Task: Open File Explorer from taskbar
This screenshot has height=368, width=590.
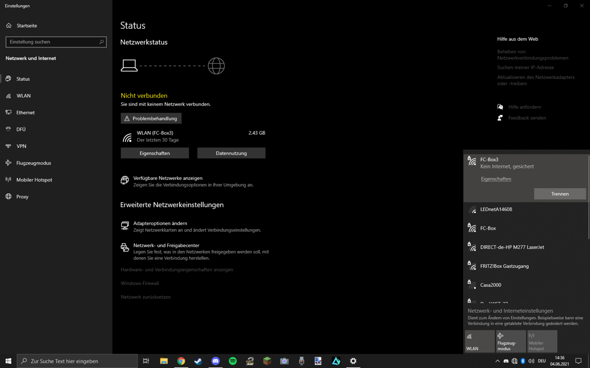Action: (x=164, y=361)
